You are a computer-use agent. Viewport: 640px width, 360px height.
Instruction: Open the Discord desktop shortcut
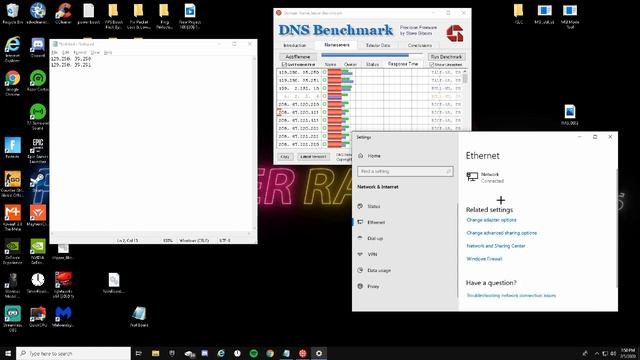[x=38, y=47]
